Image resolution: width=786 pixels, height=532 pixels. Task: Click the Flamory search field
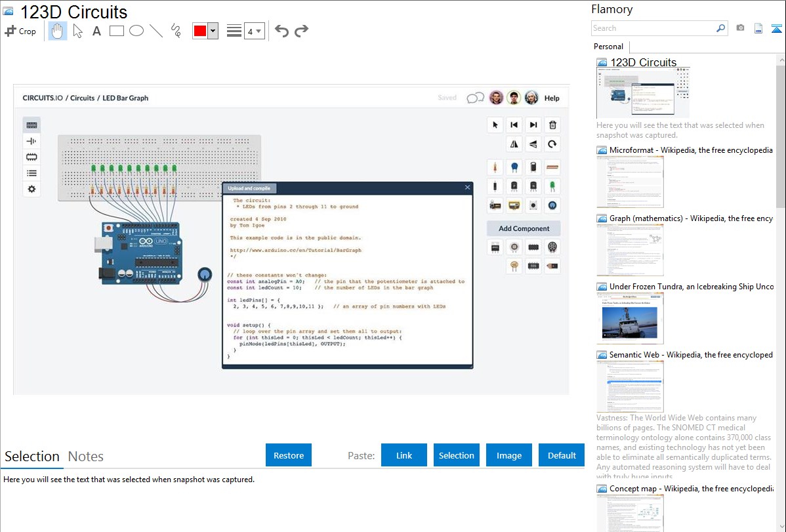click(x=653, y=28)
